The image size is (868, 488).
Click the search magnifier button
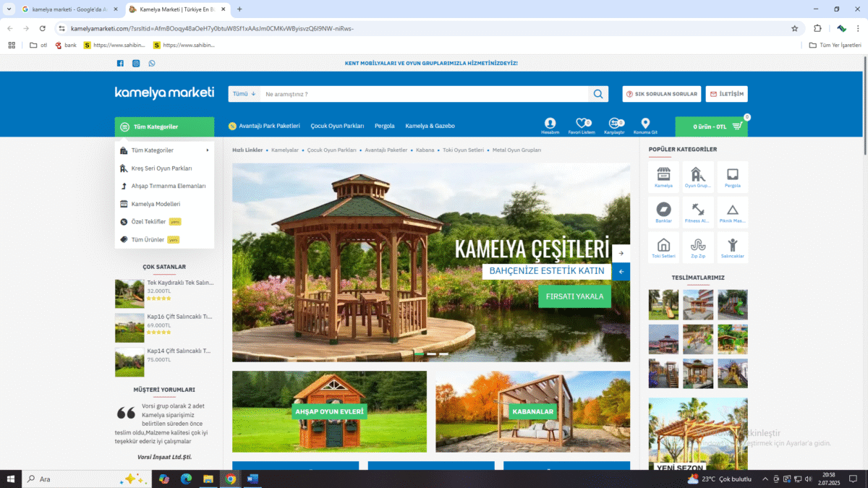[x=598, y=94]
